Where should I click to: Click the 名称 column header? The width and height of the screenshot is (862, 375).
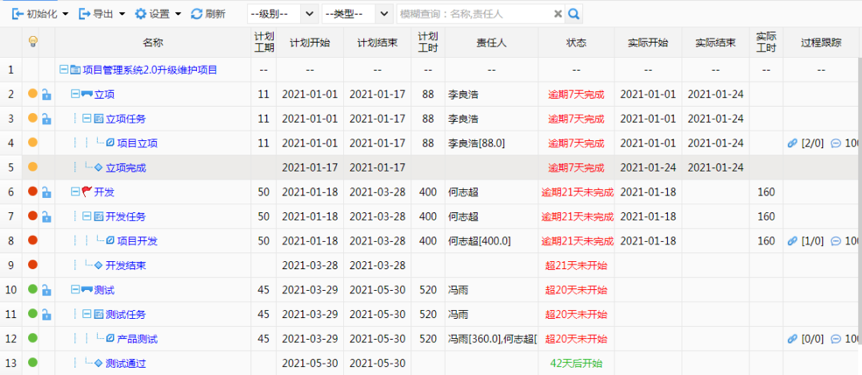coord(153,43)
